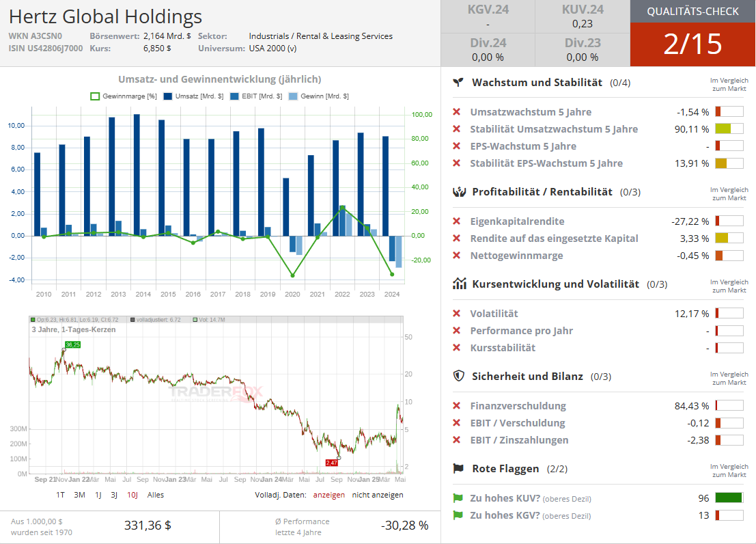The width and height of the screenshot is (756, 544).
Task: Click the 2/15 Qualitäts-Check score box
Action: coord(693,44)
